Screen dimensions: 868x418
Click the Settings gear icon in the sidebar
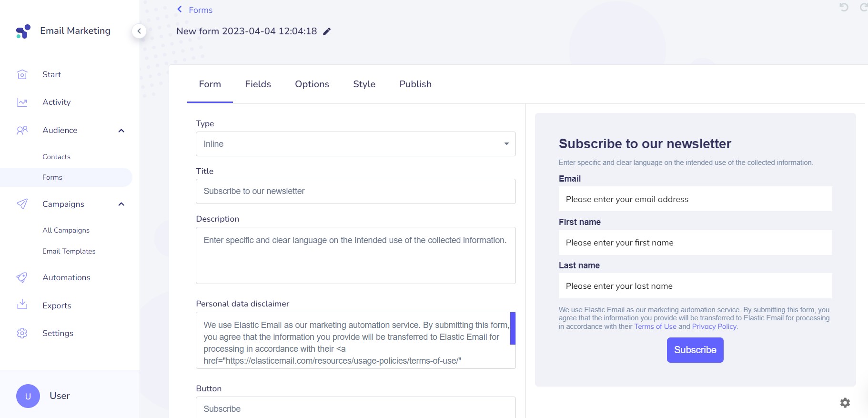click(x=22, y=333)
